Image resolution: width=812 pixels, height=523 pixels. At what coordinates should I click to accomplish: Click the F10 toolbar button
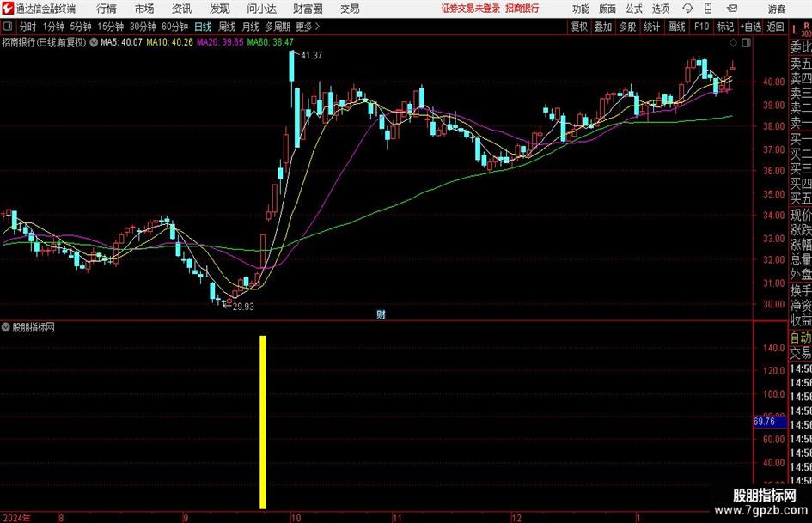coord(701,27)
